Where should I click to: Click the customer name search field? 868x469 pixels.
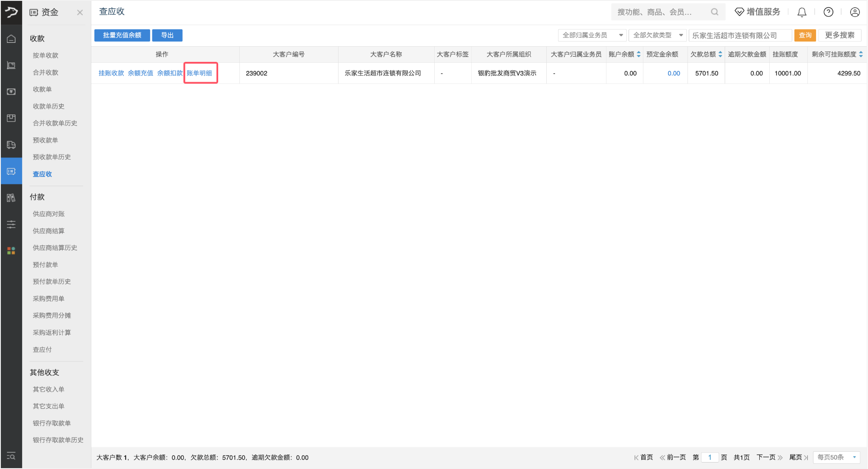739,35
